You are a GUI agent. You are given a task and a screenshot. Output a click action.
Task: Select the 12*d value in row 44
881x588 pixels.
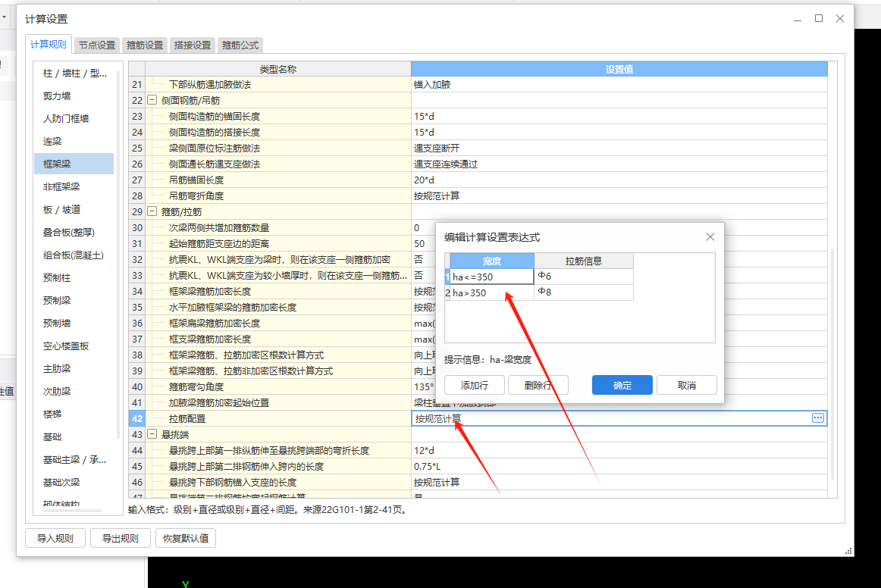[x=619, y=450]
